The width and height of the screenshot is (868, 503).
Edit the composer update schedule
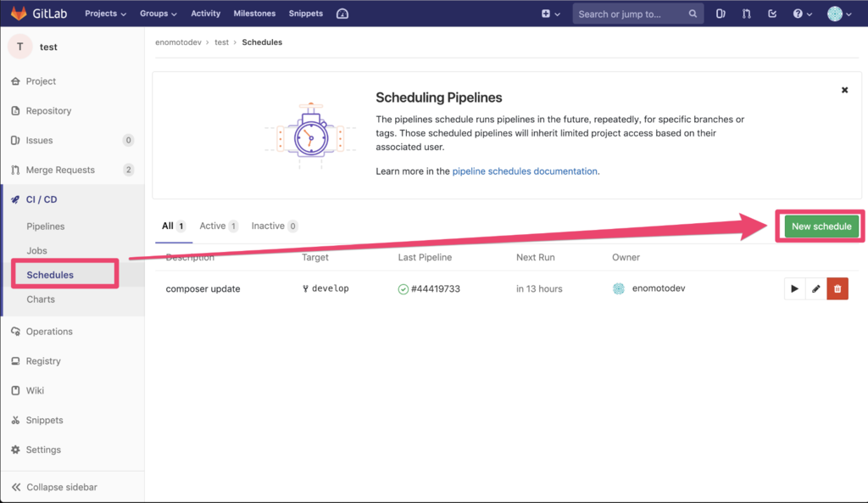tap(816, 288)
